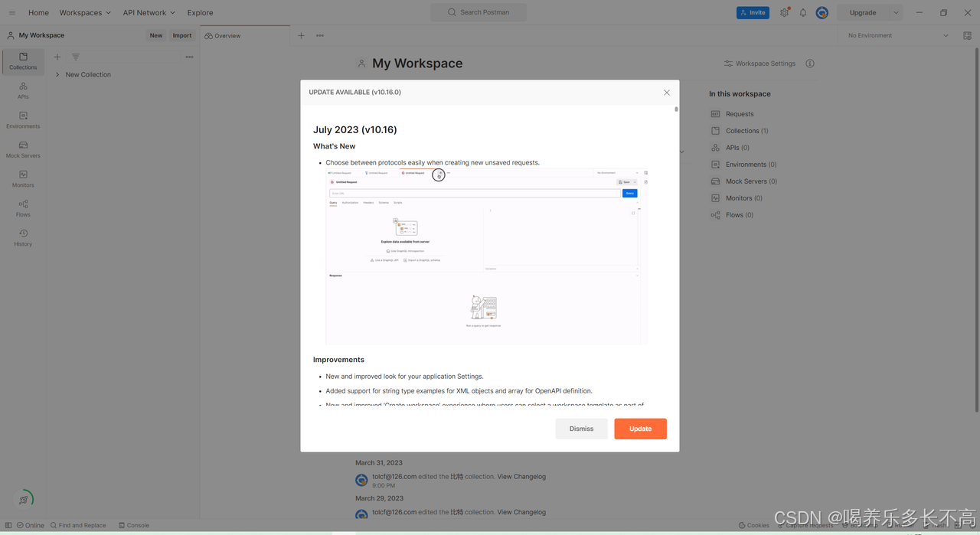This screenshot has height=535, width=980.
Task: Open the tab options ellipsis
Action: (320, 36)
